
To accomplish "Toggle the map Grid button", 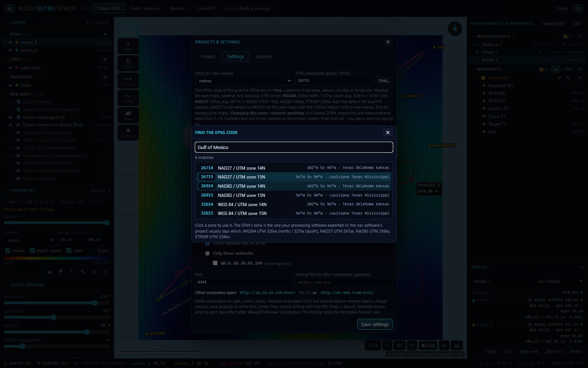I will [x=428, y=346].
